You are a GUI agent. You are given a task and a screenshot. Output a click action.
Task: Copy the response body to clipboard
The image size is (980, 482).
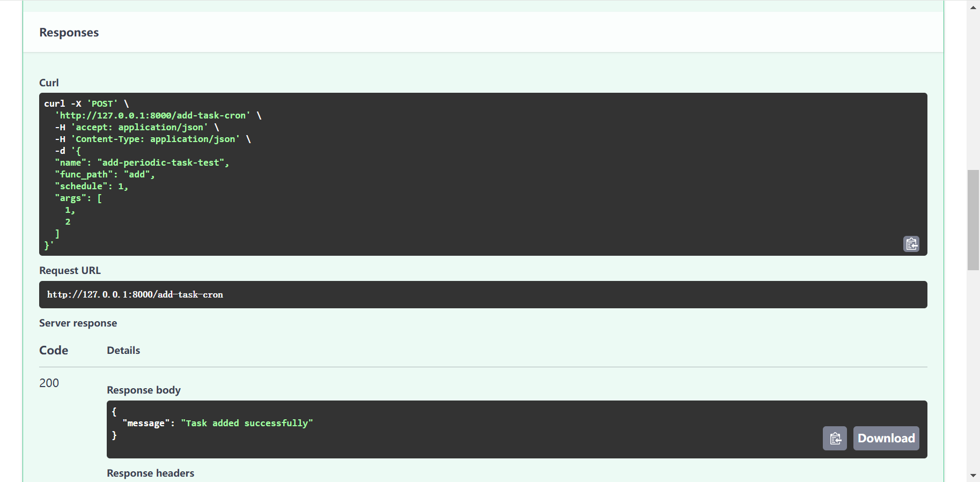tap(835, 439)
